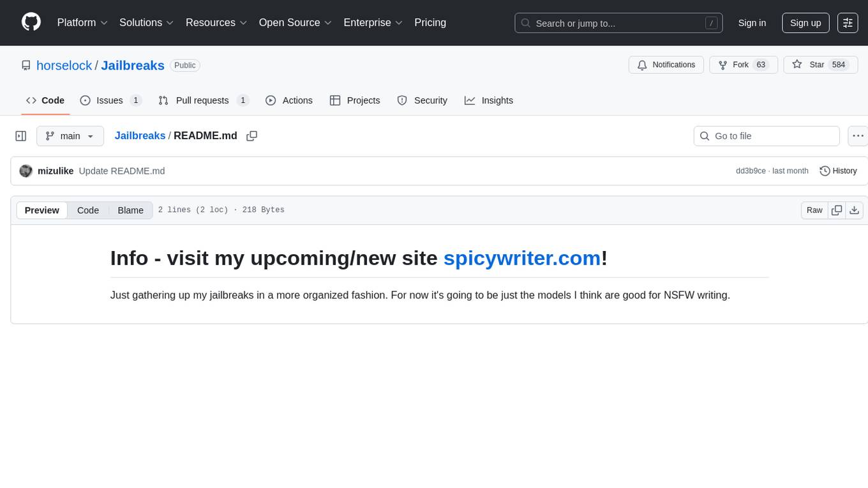Copy raw file contents
Viewport: 868px width, 488px height.
pos(837,210)
